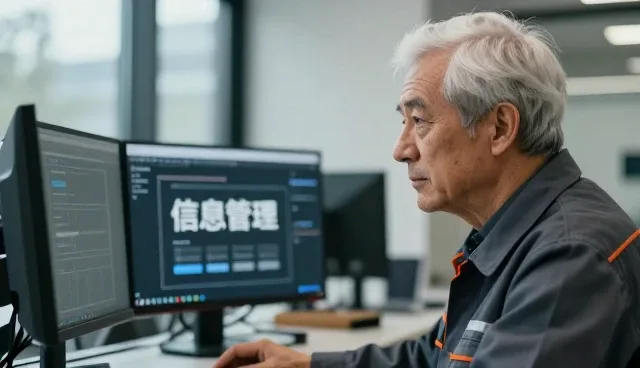This screenshot has height=368, width=640.
Task: Click the blue highlighted item on the left monitor
Action: [59, 184]
